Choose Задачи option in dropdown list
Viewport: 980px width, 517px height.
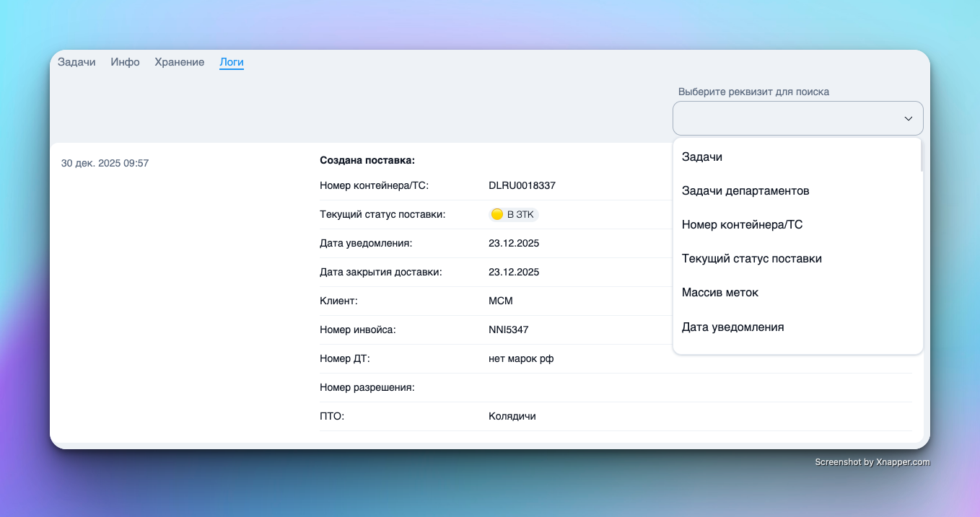(797, 156)
